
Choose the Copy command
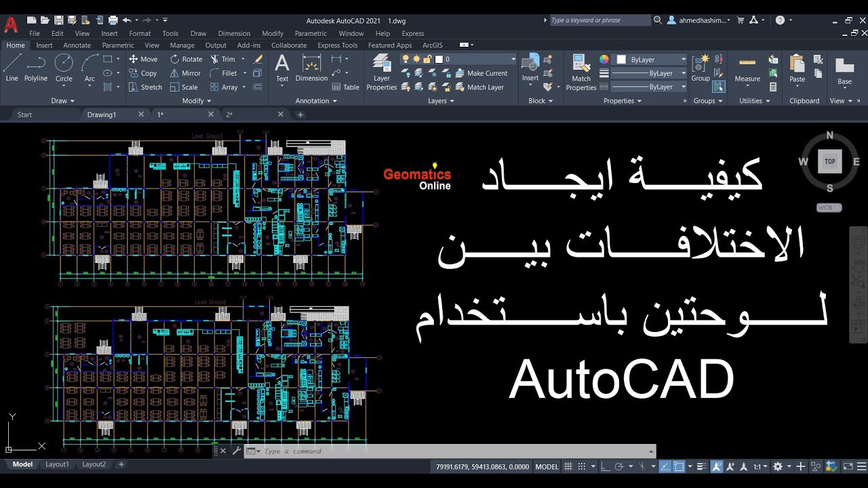click(142, 73)
